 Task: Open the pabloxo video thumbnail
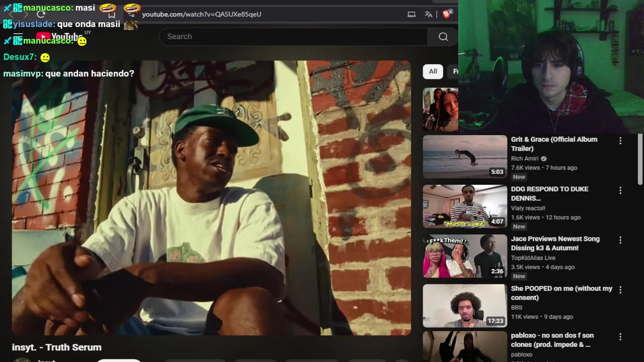465,347
